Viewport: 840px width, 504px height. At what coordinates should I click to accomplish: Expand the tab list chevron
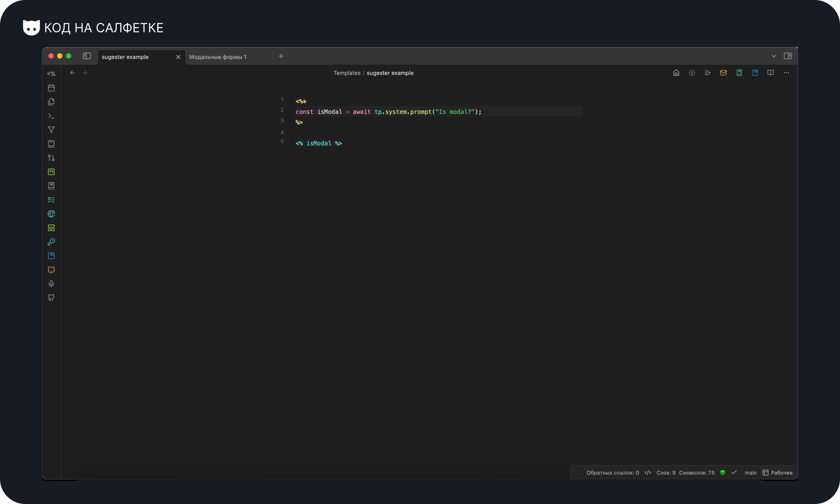tap(773, 56)
